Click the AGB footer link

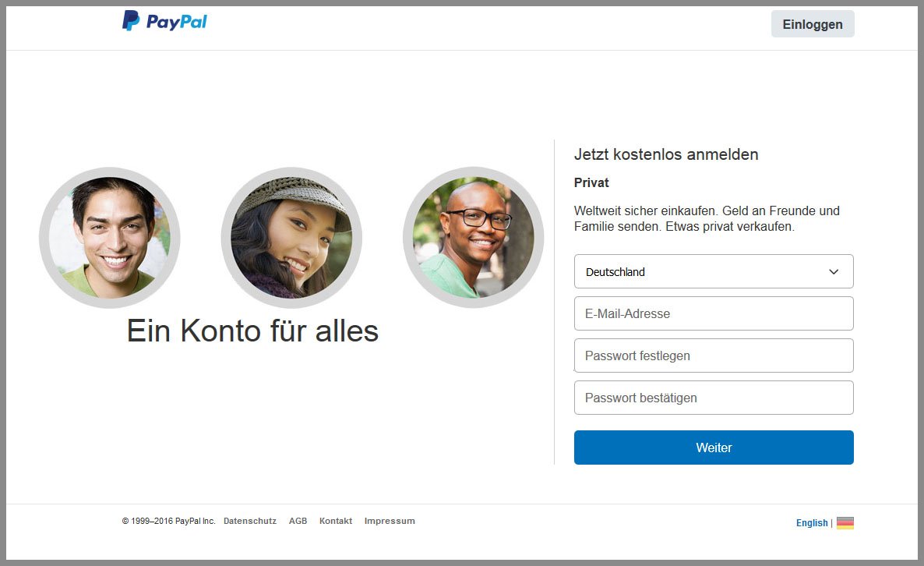[x=298, y=520]
